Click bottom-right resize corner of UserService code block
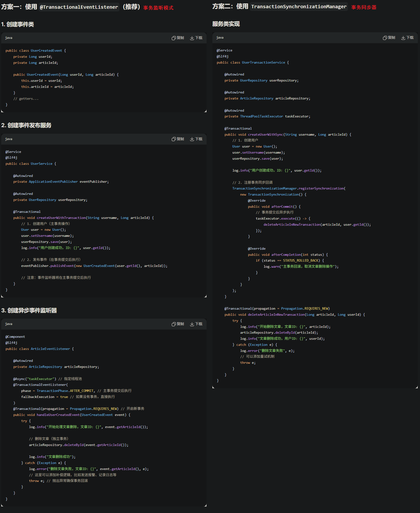This screenshot has height=513, width=420. (205, 296)
